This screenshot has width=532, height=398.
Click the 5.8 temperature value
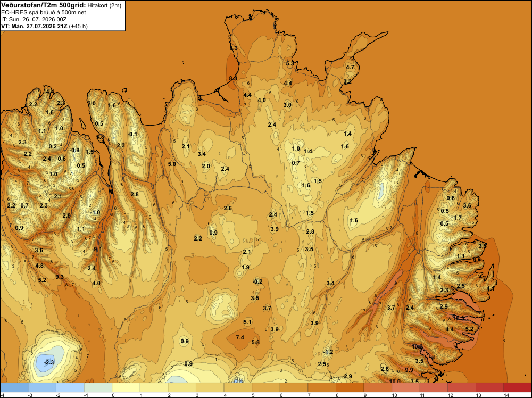pos(255,342)
